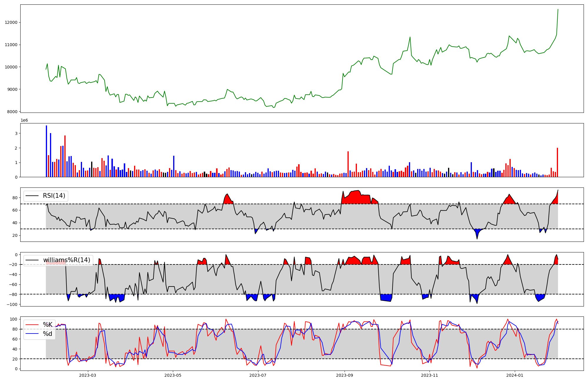This screenshot has height=382, width=588.
Task: Click the 2023-11 x-axis date label
Action: tap(430, 375)
